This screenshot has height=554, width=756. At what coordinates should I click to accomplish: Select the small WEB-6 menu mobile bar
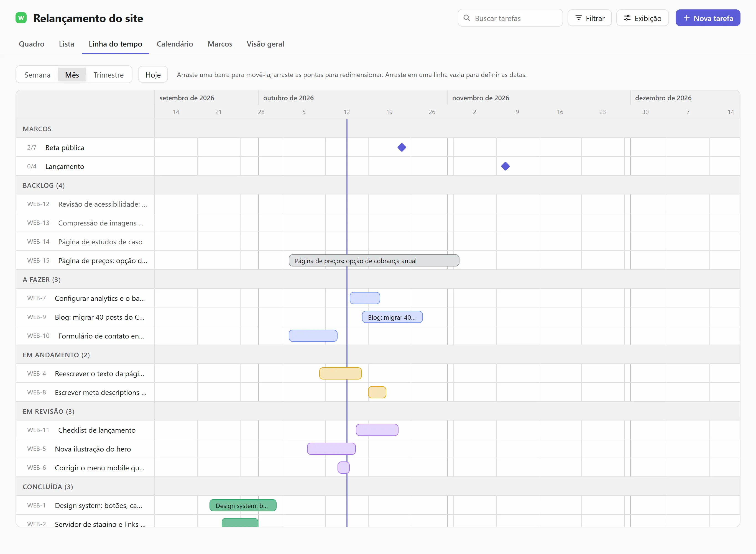[x=343, y=468]
